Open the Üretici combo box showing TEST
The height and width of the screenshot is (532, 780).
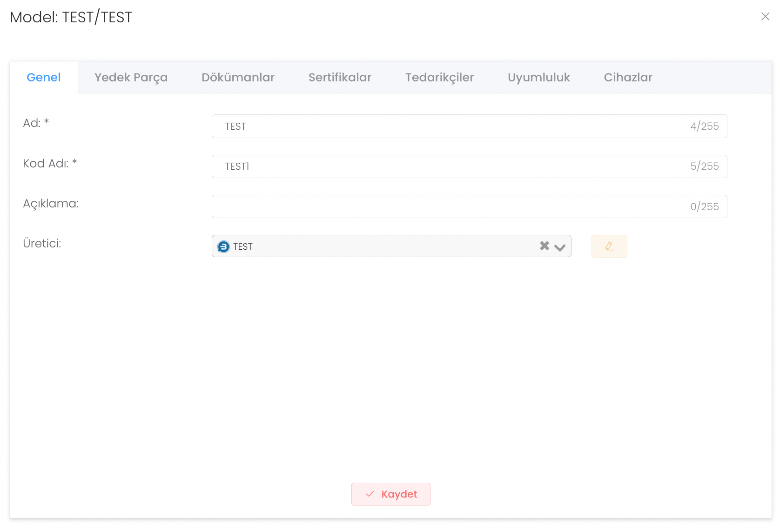(x=372, y=246)
